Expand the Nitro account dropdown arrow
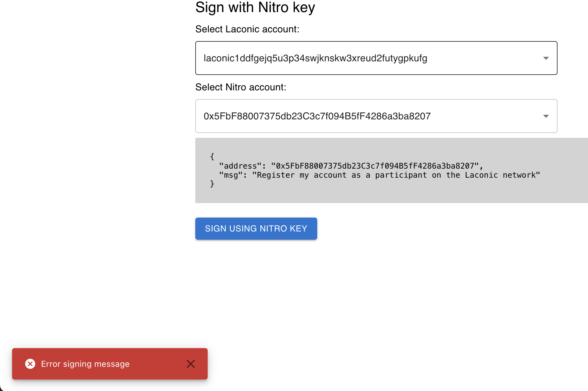 coord(546,116)
